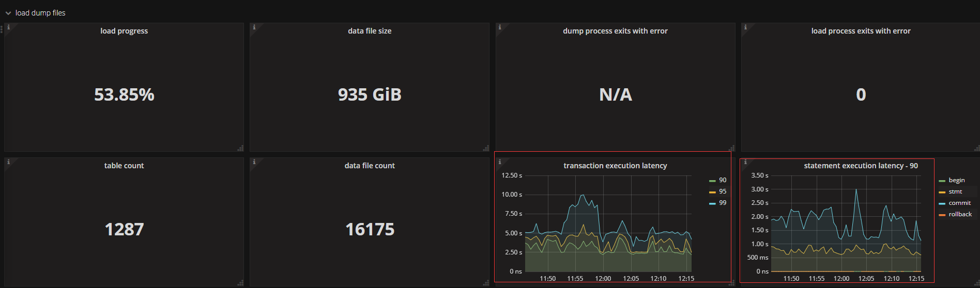Click info icon on table count panel
980x288 pixels.
[x=8, y=162]
